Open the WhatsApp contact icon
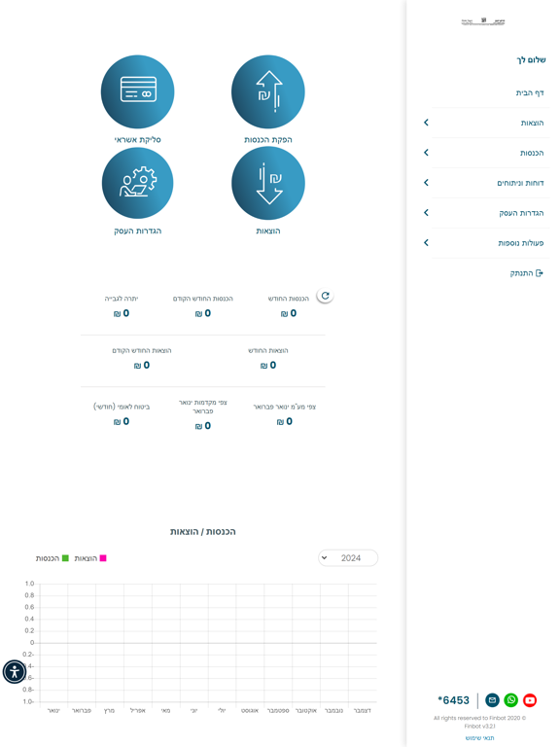The image size is (560, 747). click(511, 700)
